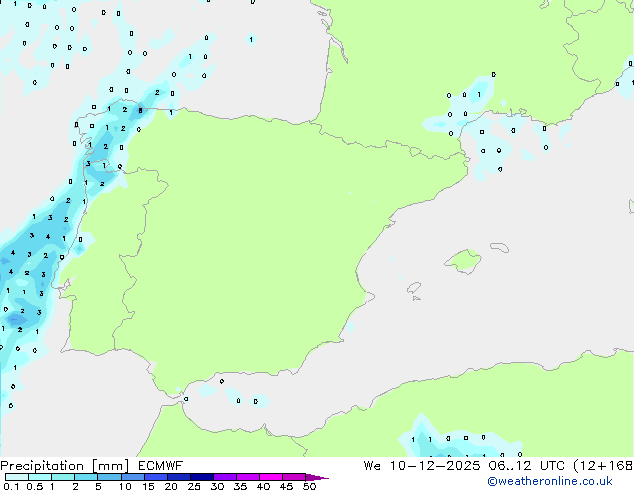Pick the 0.5–1 mm legend swatch

coord(40,477)
